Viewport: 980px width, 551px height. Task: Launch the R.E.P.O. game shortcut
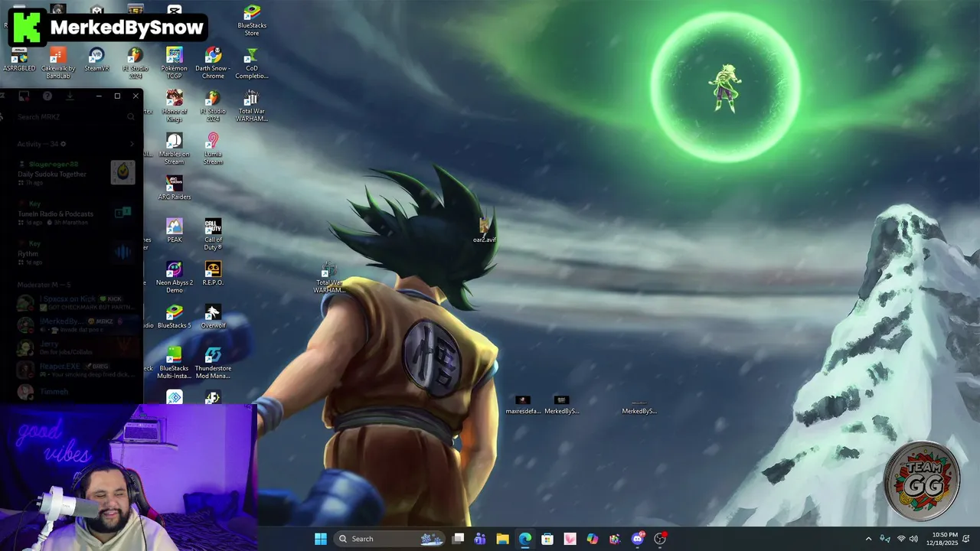click(x=213, y=274)
